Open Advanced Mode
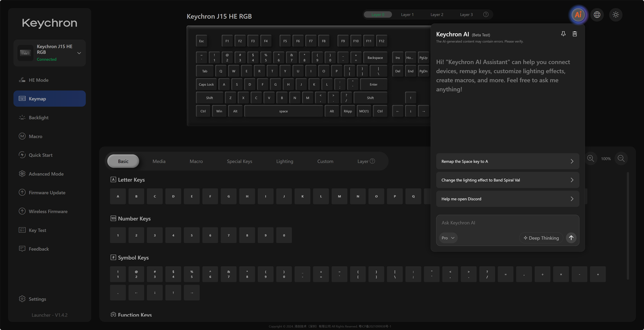 (x=49, y=174)
